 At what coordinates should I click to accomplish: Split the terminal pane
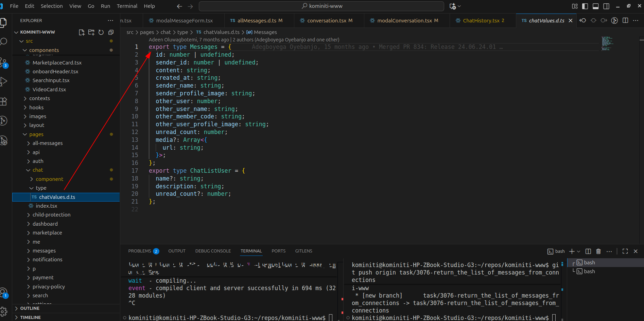[588, 251]
